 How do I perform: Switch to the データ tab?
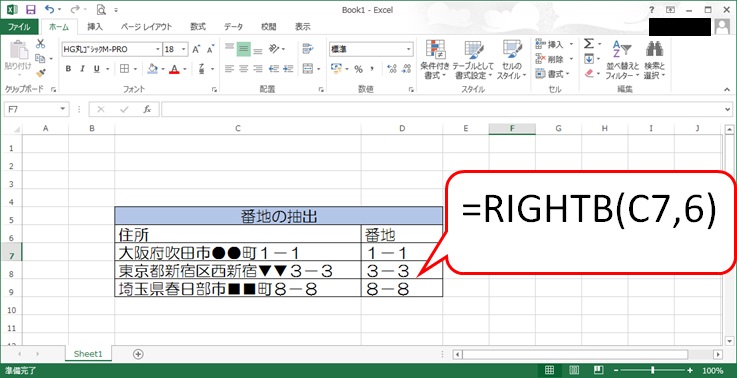233,27
